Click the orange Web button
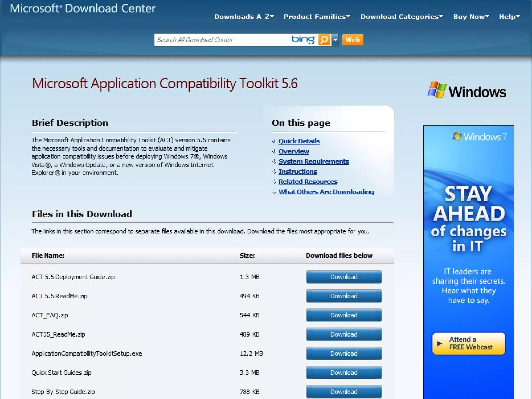Screen dimensions: 532x399 coord(353,40)
